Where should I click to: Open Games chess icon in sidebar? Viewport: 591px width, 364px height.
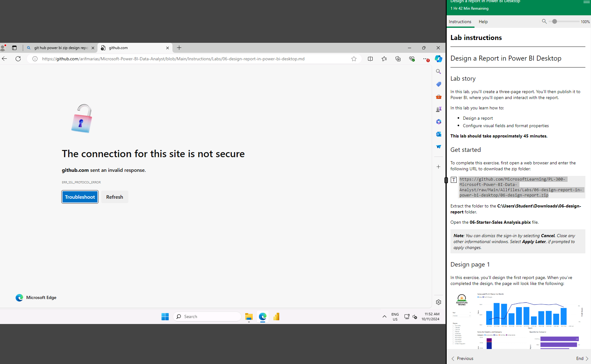tap(439, 109)
